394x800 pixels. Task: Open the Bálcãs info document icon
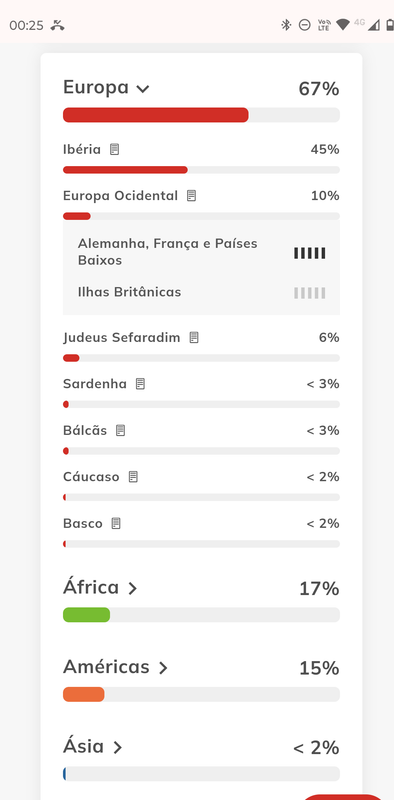120,431
